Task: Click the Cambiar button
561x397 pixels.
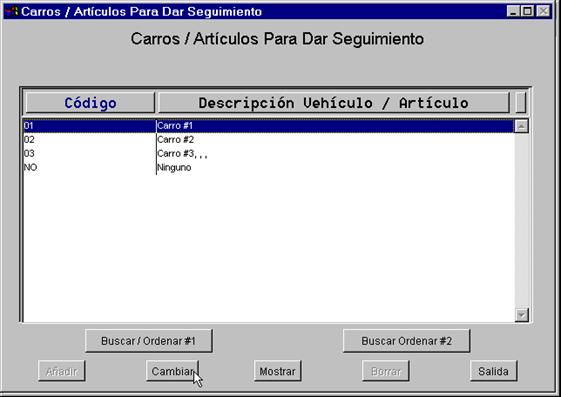Action: click(x=172, y=371)
